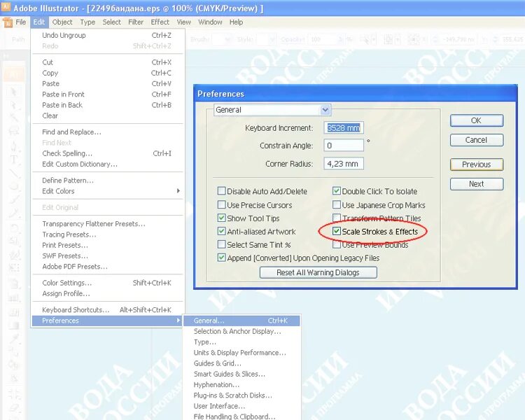
Task: Open Units & Display Performance... preferences
Action: pyautogui.click(x=241, y=353)
